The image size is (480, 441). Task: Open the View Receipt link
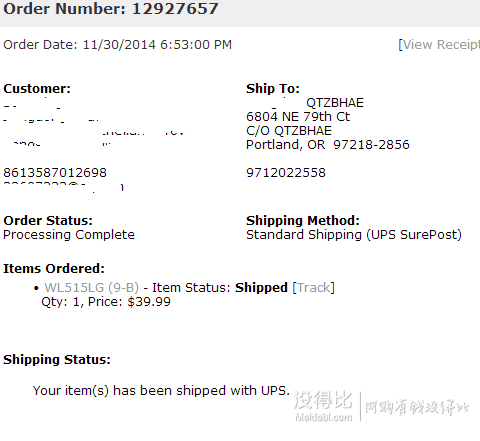click(x=441, y=44)
